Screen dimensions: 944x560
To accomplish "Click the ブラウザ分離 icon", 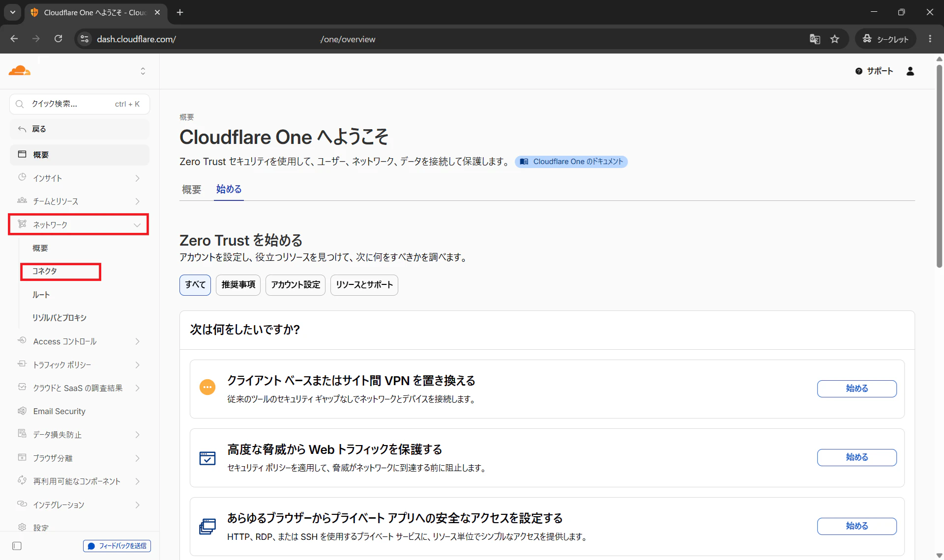I will pos(22,457).
